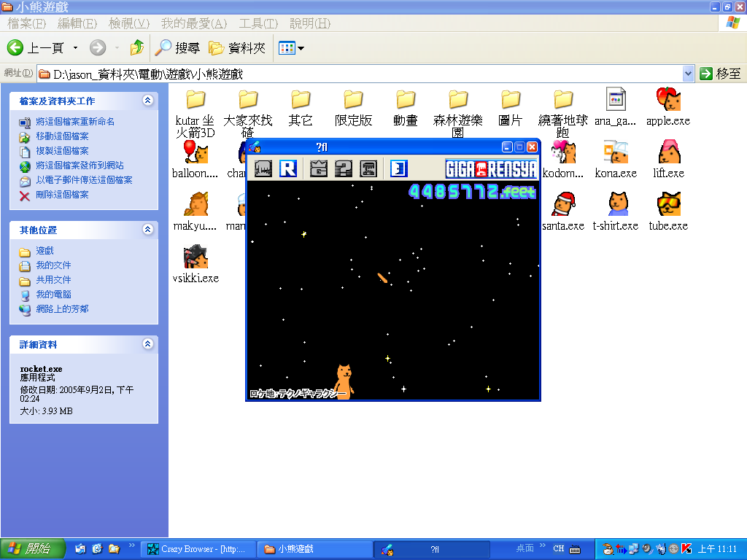Go to 遊戲 folder in other places
Image resolution: width=747 pixels, height=560 pixels.
[44, 251]
